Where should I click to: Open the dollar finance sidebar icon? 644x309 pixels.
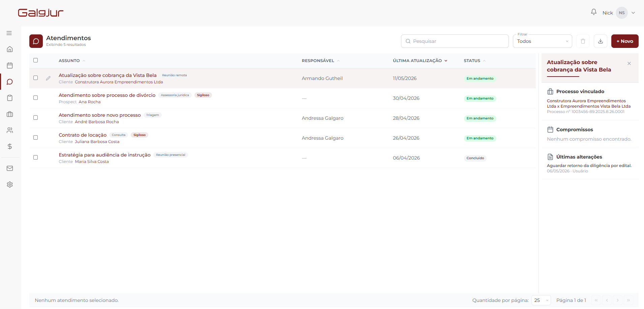[10, 146]
